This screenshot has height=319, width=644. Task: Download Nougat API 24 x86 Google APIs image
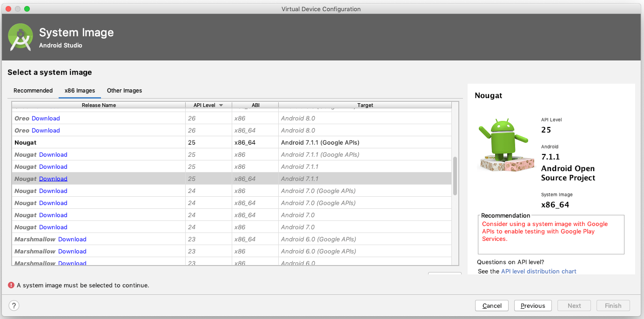point(53,191)
